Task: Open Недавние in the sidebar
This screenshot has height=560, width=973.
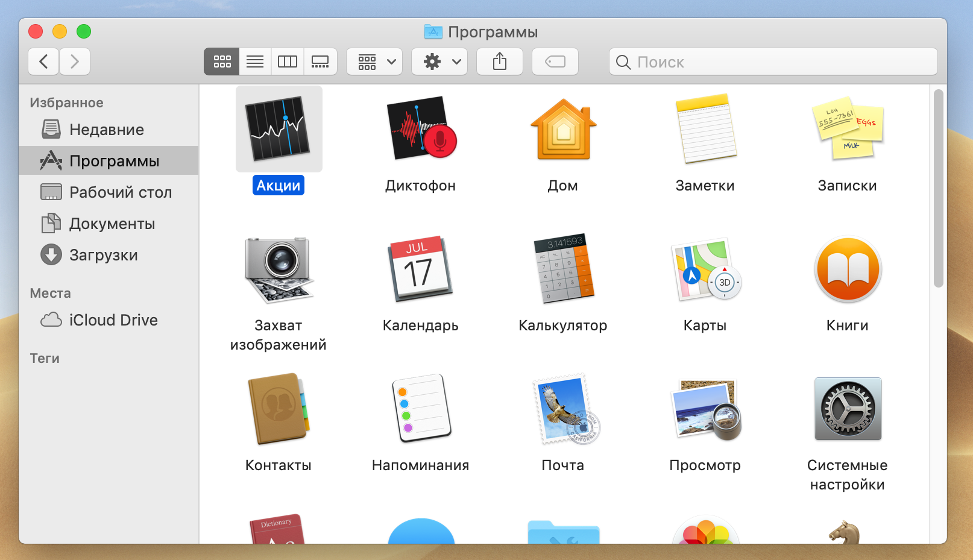Action: pos(109,129)
